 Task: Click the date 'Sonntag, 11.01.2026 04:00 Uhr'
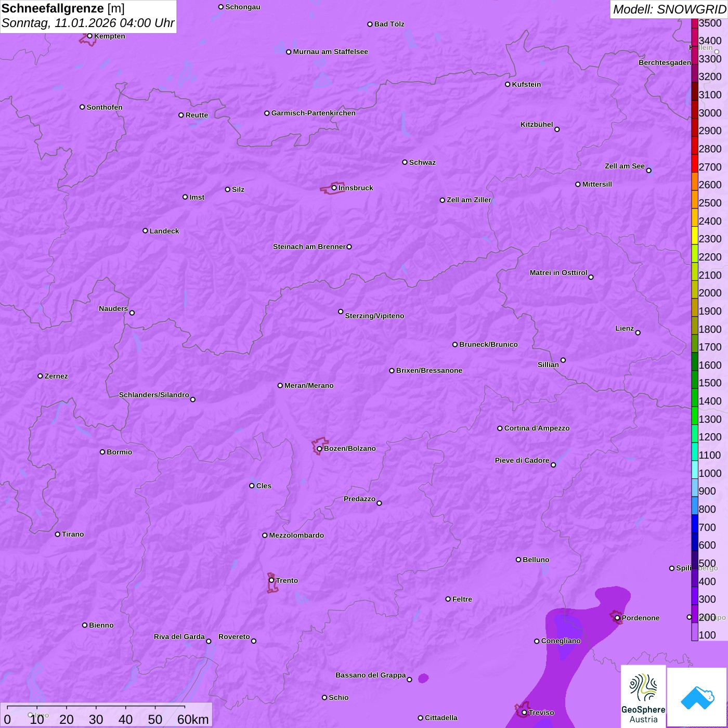pyautogui.click(x=88, y=23)
